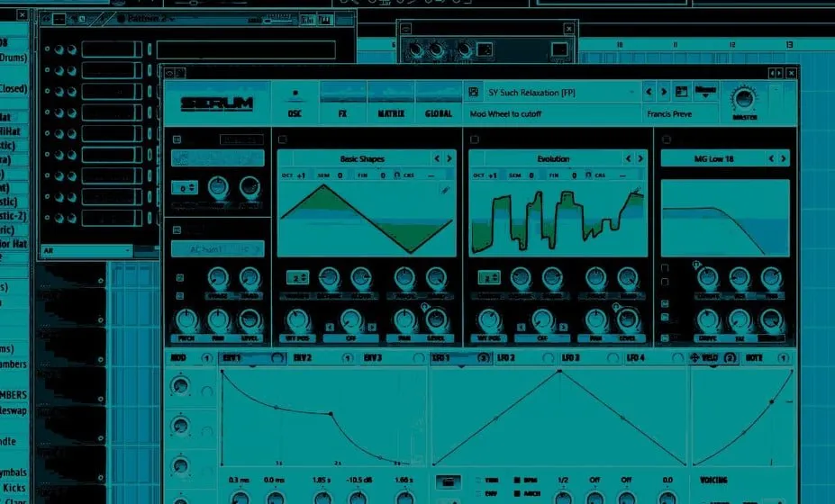
Task: Toggle the filter enable checkbox
Action: [667, 139]
